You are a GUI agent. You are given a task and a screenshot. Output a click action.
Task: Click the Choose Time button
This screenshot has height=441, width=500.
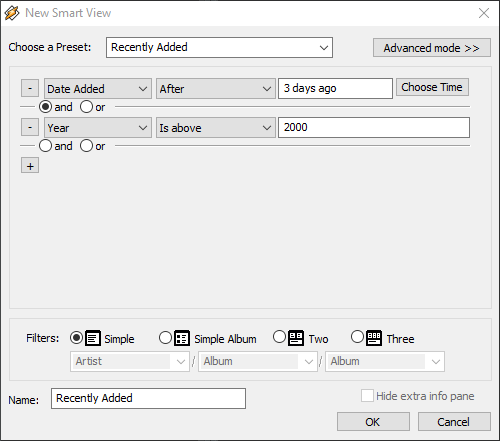[432, 87]
